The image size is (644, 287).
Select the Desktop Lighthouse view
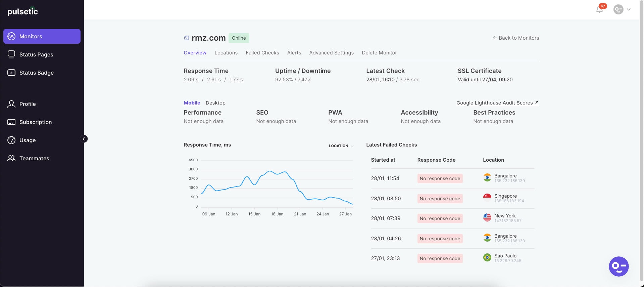click(215, 103)
